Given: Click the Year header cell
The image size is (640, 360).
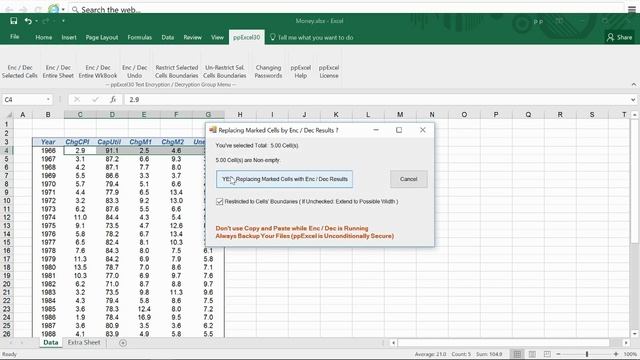Looking at the screenshot, I should [x=48, y=142].
